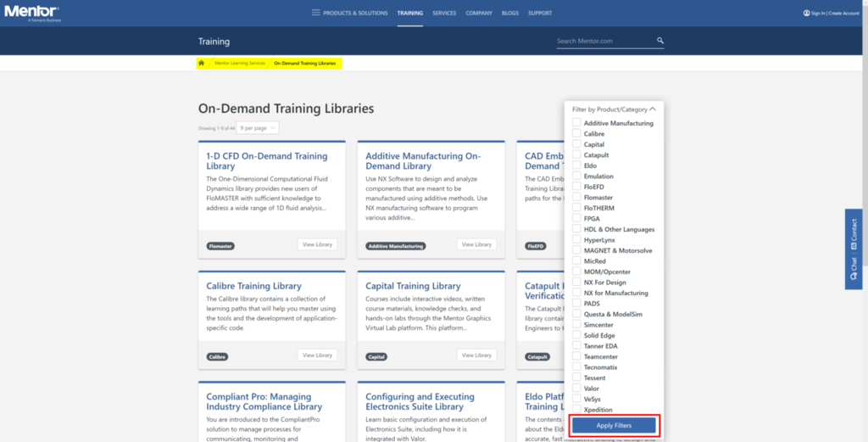
Task: Check the NX For Design filter
Action: click(x=576, y=282)
